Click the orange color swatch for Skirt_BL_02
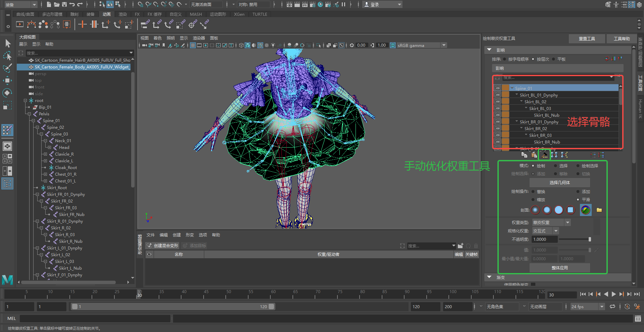 point(505,102)
